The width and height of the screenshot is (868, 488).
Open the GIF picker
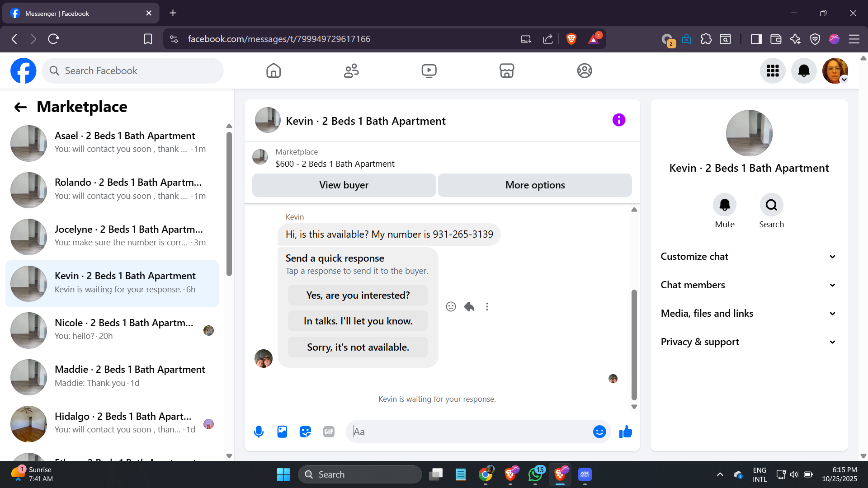pyautogui.click(x=329, y=432)
